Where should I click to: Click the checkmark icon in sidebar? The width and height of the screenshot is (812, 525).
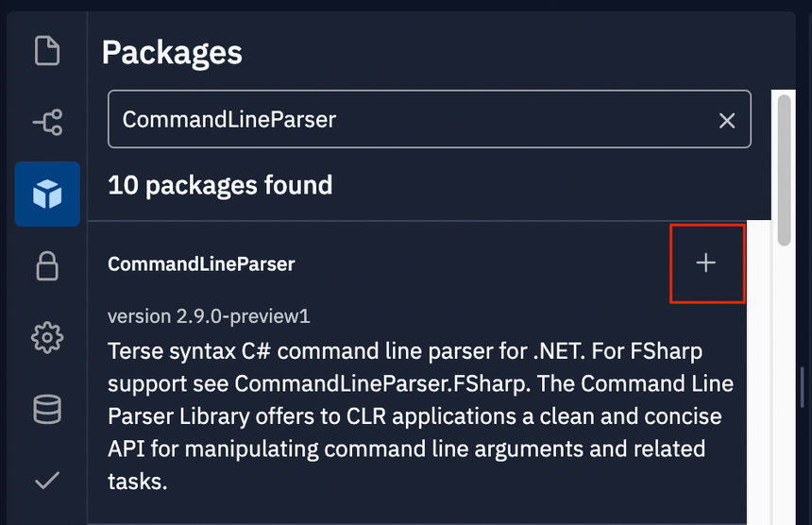click(x=47, y=481)
